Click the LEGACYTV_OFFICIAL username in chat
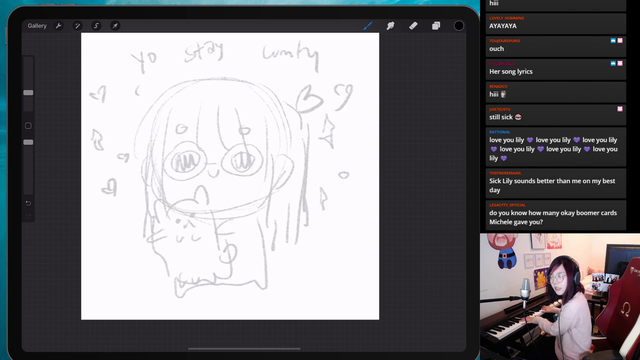This screenshot has width=640, height=360. 507,205
